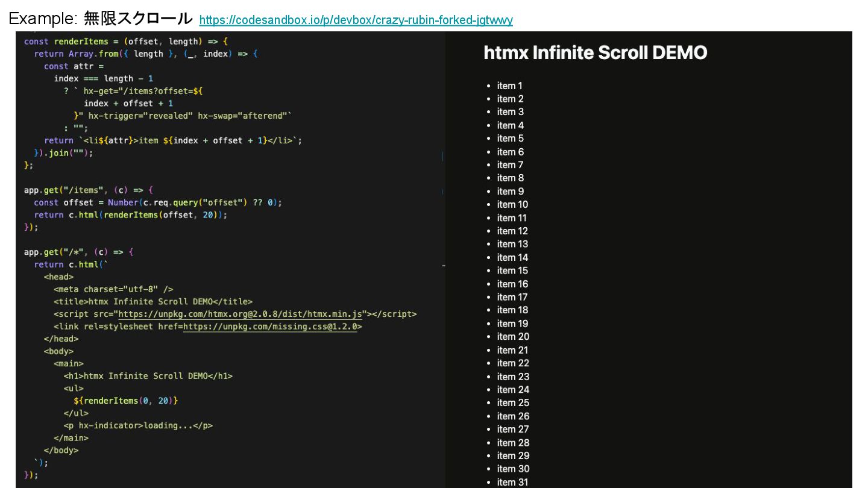Click list entry 'item 1'
868x488 pixels.
click(x=509, y=86)
